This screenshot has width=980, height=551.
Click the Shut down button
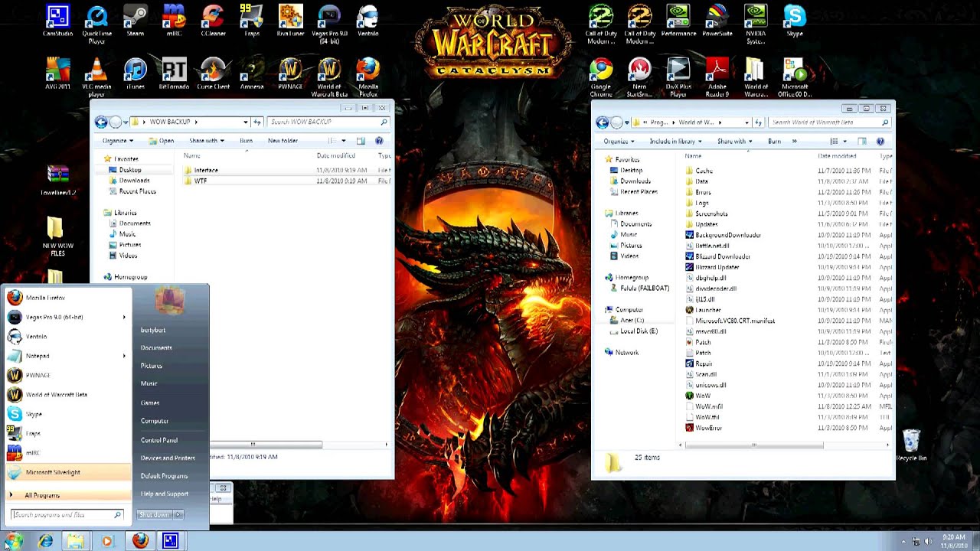coord(155,514)
